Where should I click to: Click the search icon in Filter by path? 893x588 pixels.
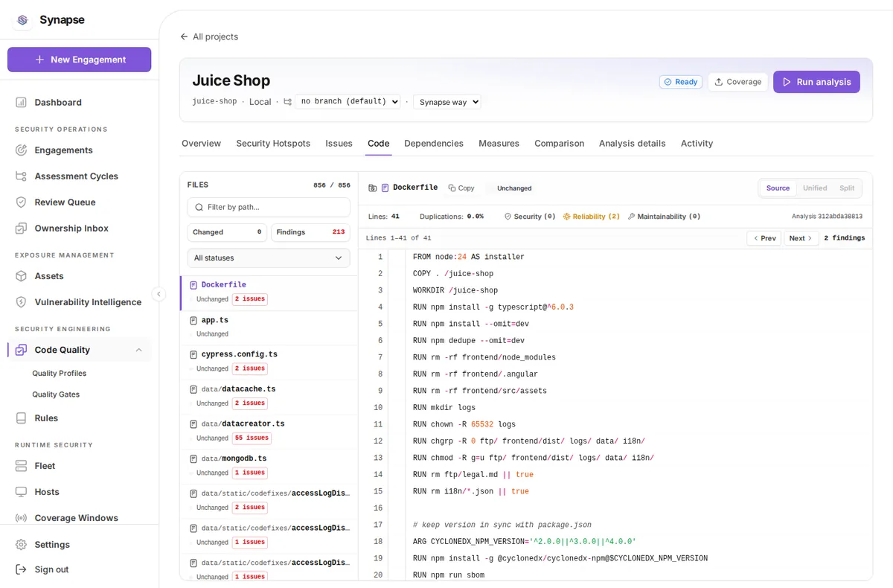point(199,207)
